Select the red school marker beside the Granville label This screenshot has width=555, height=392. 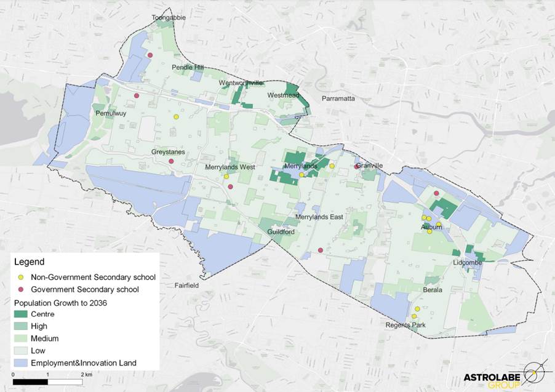click(356, 166)
